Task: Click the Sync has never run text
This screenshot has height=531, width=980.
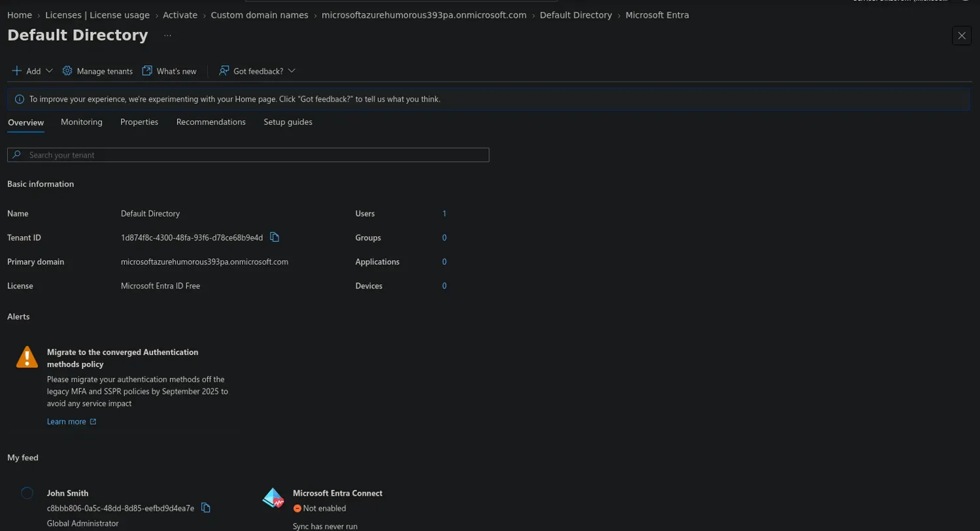Action: [325, 526]
